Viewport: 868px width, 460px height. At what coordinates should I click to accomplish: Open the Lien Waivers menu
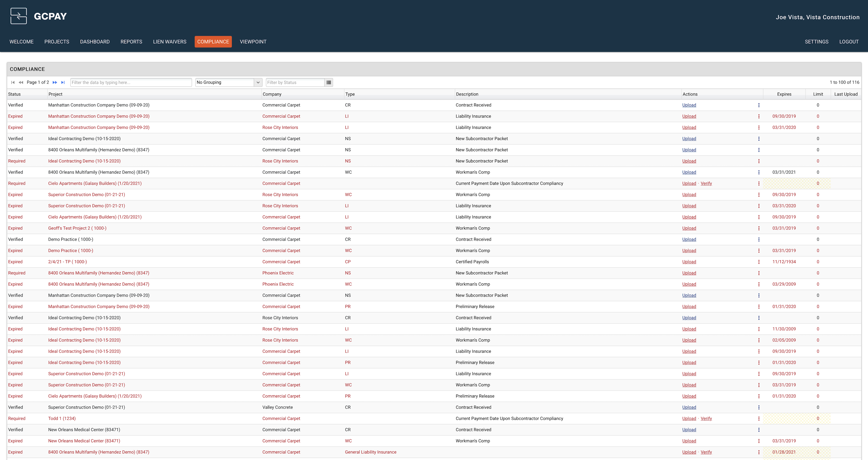tap(170, 42)
